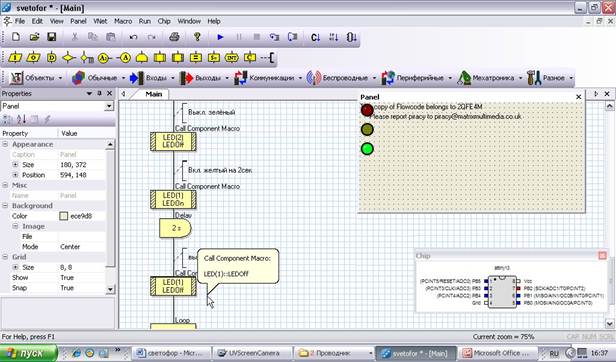
Task: Select the Delay flowchart icon
Action: click(x=51, y=58)
